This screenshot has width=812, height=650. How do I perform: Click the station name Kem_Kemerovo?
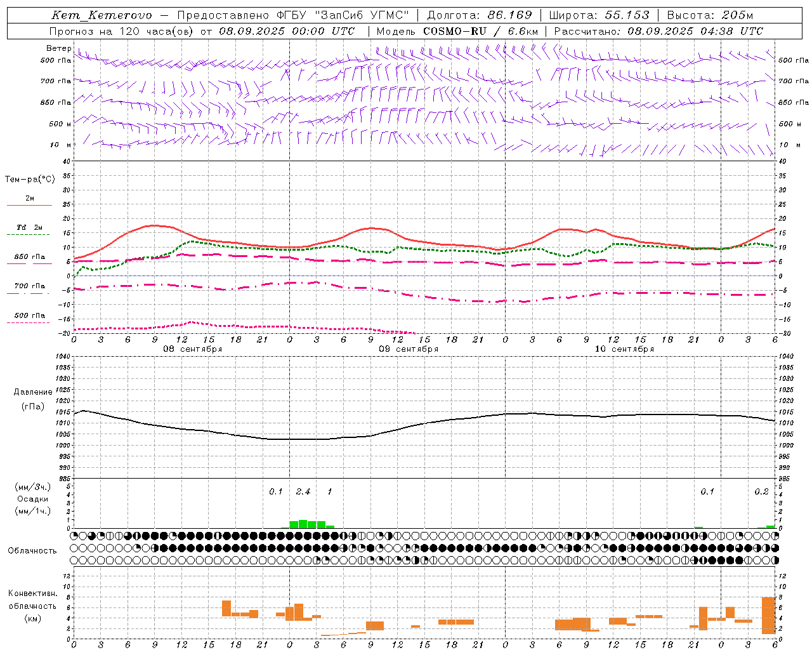tap(102, 15)
